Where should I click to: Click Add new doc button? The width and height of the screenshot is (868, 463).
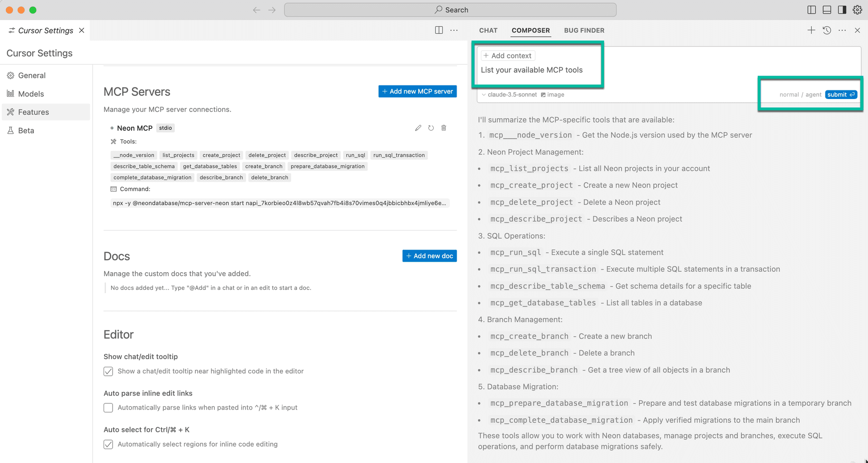pyautogui.click(x=429, y=256)
